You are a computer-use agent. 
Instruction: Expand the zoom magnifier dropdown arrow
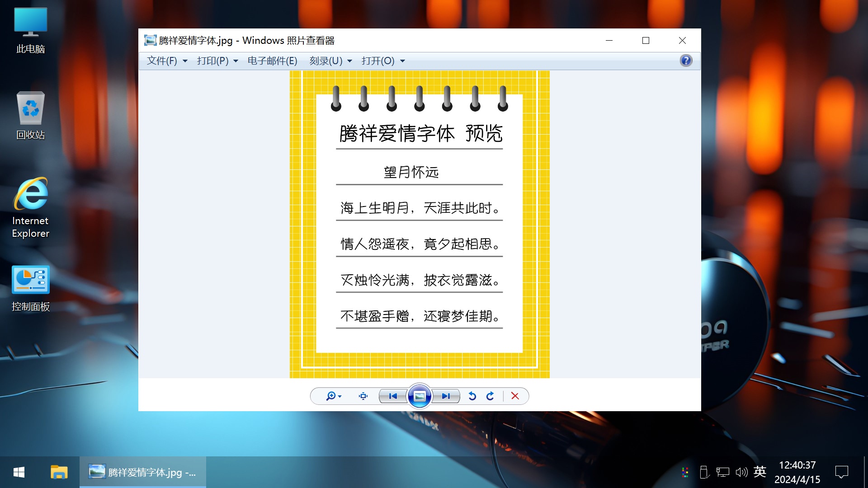coord(340,396)
